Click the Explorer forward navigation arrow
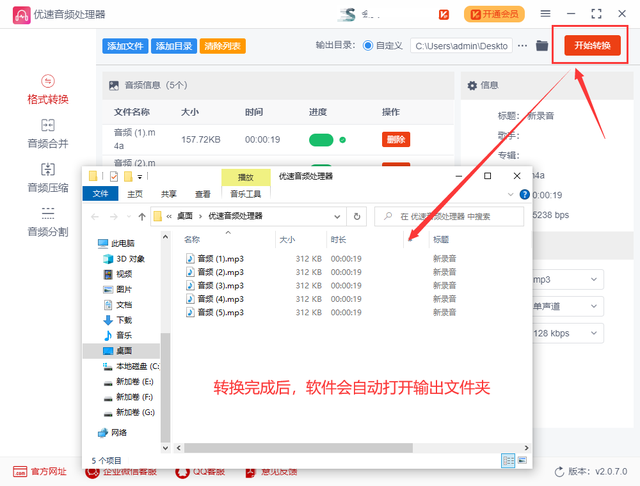Image resolution: width=640 pixels, height=486 pixels. click(x=114, y=217)
